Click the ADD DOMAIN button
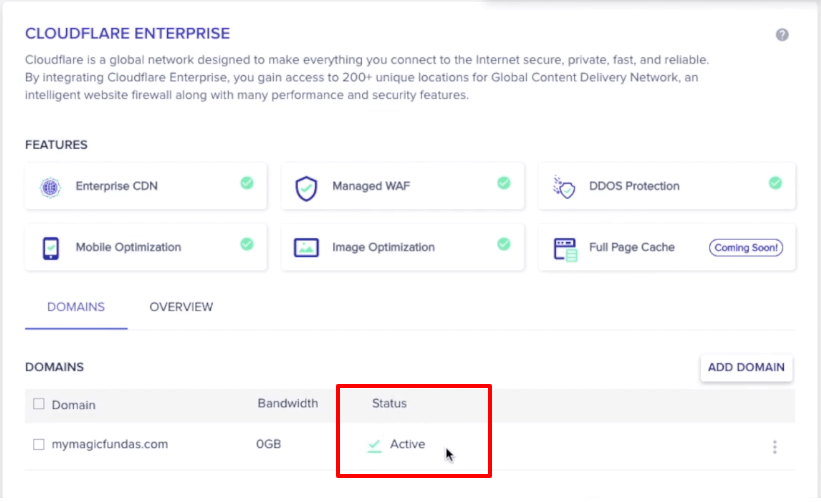This screenshot has height=502, width=821. 746,367
